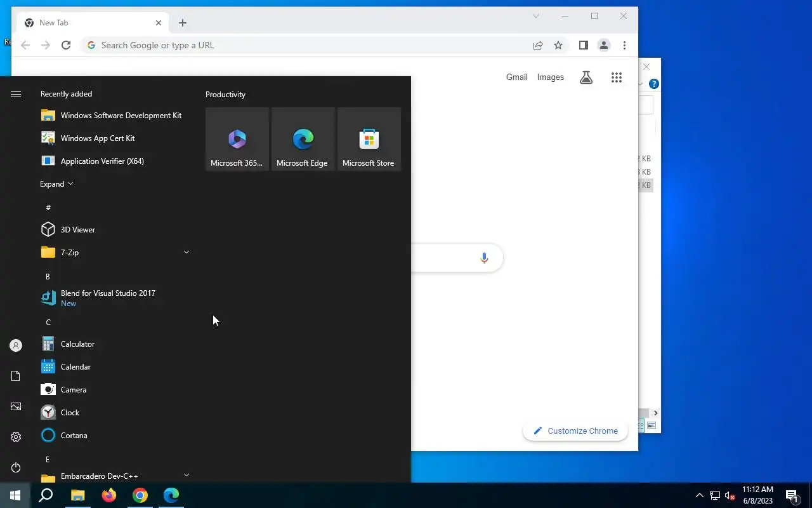Open Chrome three-dot menu
The height and width of the screenshot is (508, 812).
point(624,45)
